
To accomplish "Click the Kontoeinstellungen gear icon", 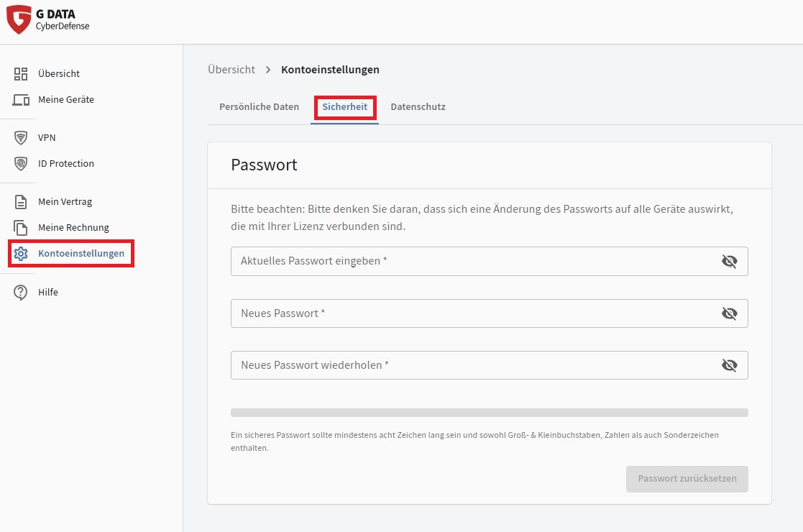I will pyautogui.click(x=21, y=254).
